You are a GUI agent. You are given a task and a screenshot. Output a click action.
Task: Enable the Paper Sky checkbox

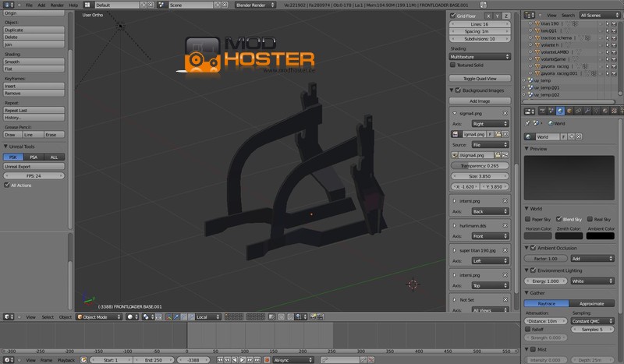pos(528,219)
